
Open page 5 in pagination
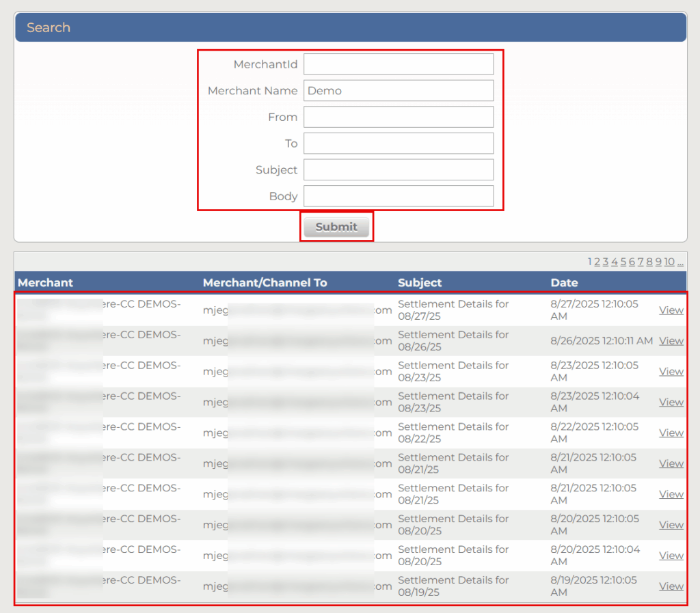click(x=623, y=262)
